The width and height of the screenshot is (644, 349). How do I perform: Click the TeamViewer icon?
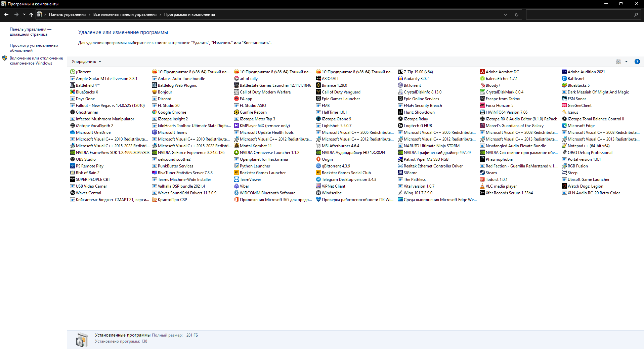236,179
